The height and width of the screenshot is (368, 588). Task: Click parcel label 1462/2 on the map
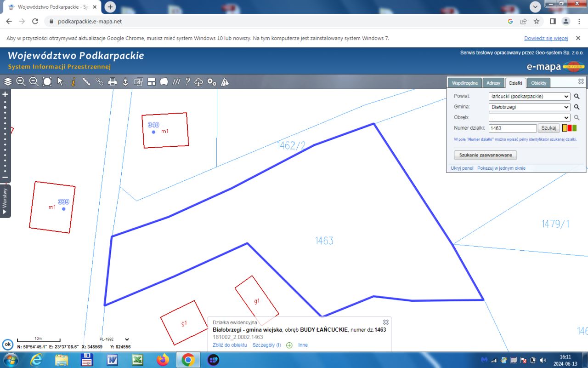click(292, 146)
